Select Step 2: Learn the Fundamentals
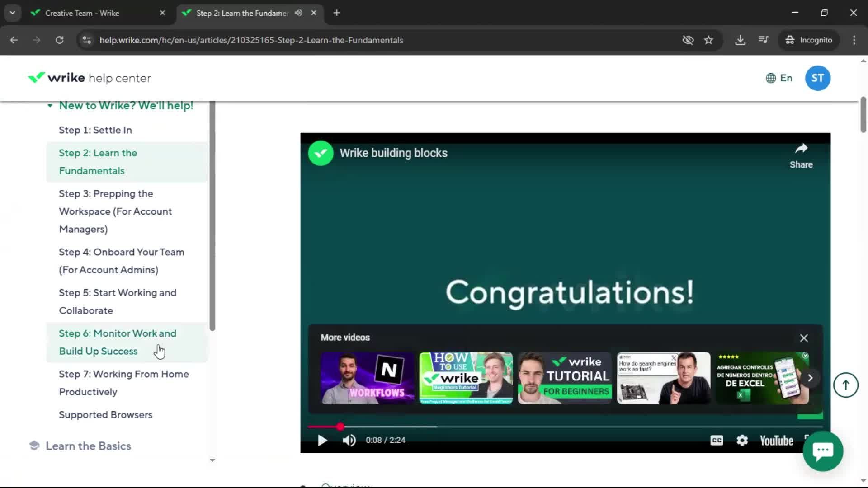The width and height of the screenshot is (868, 488). [x=127, y=162]
